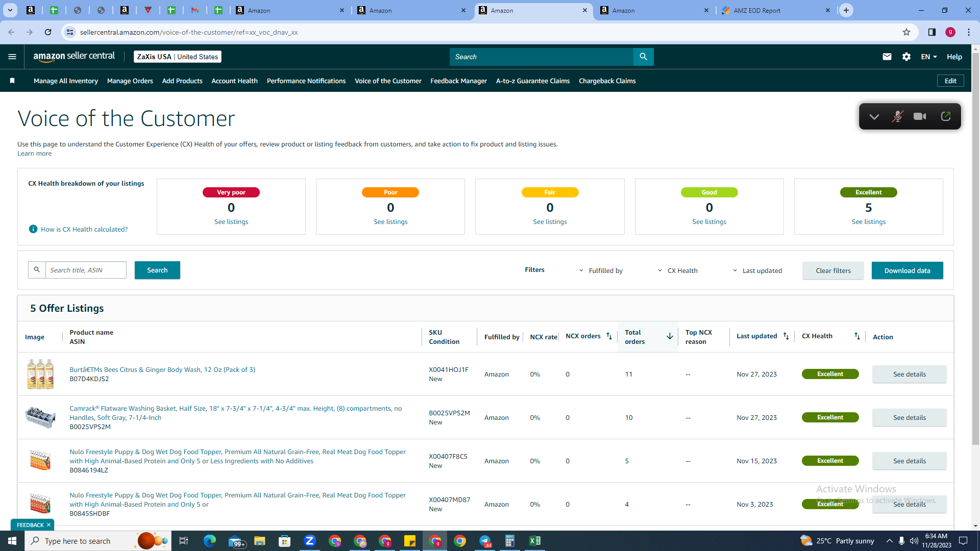
Task: Open See details for Burt's Bees Body Wash
Action: pos(909,374)
